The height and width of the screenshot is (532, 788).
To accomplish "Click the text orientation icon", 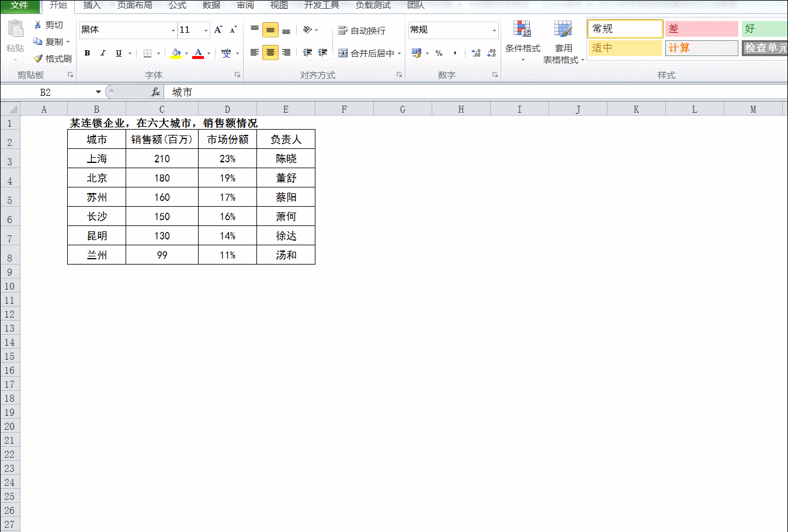I will [308, 30].
